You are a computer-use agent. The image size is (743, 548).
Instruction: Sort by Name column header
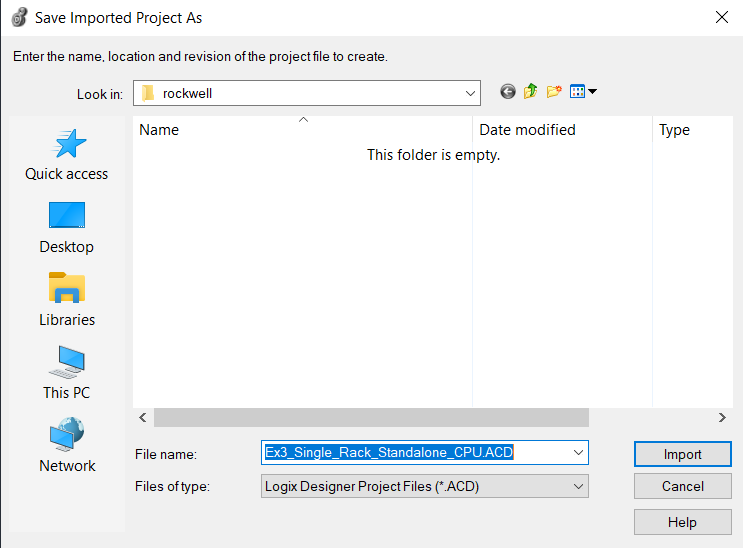point(300,130)
